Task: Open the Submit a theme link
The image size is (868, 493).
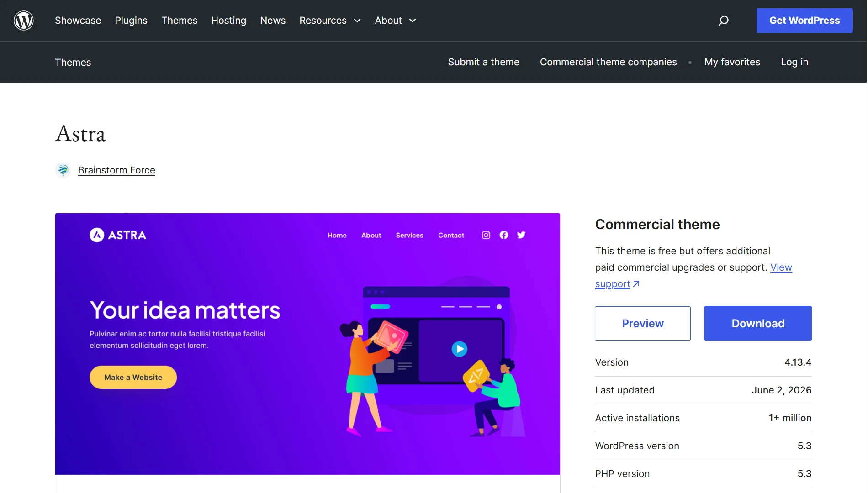Action: click(484, 62)
